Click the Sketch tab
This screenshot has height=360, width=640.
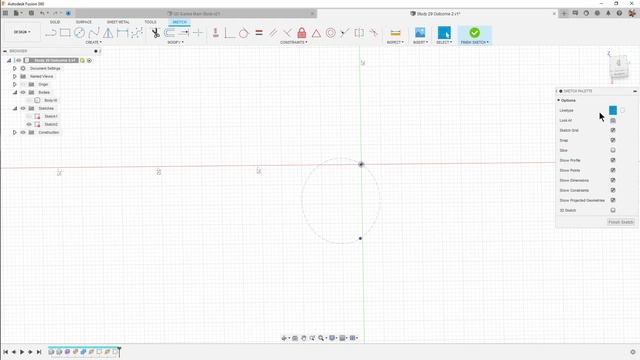pos(180,22)
